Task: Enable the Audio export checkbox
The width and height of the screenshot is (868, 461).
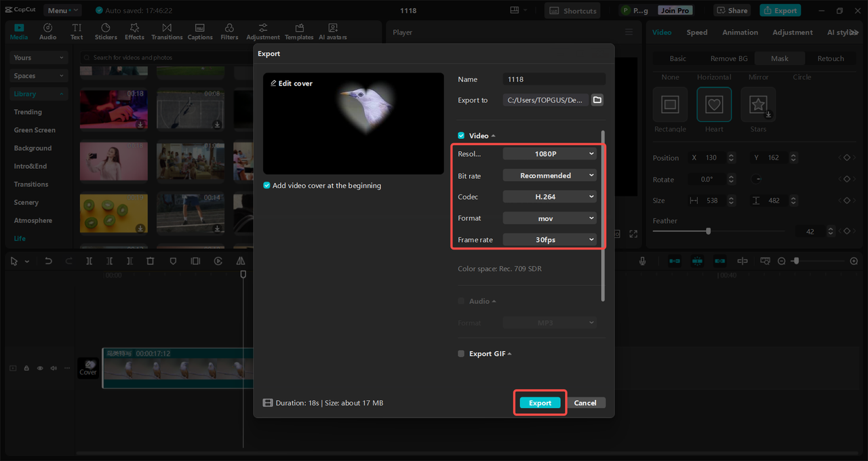Action: pyautogui.click(x=461, y=301)
